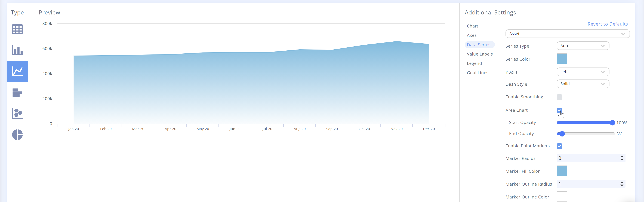644x202 pixels.
Task: Click the End Opacity slider handle
Action: [562, 134]
